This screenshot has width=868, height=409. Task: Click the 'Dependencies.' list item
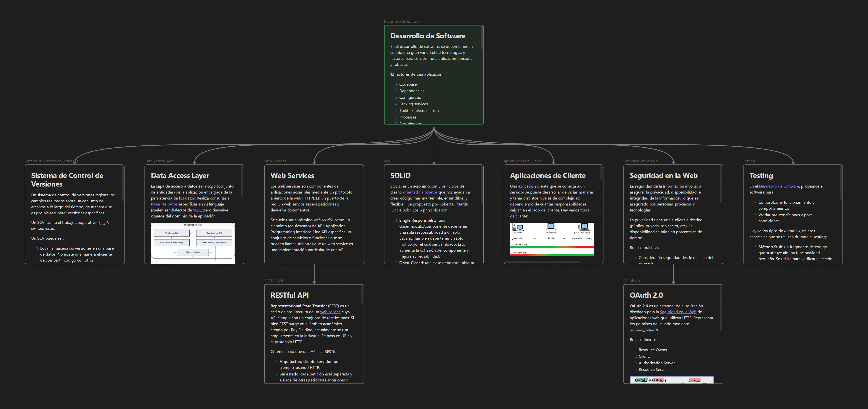[412, 91]
